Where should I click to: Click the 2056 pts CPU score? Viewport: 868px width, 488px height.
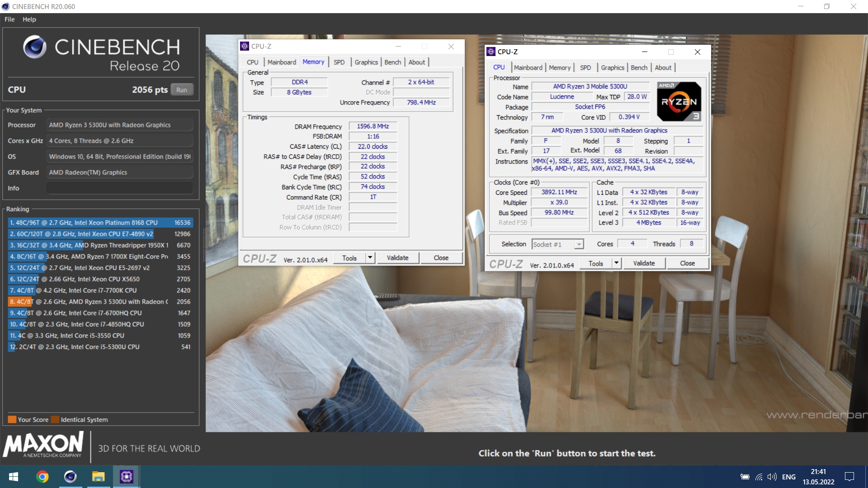[150, 90]
